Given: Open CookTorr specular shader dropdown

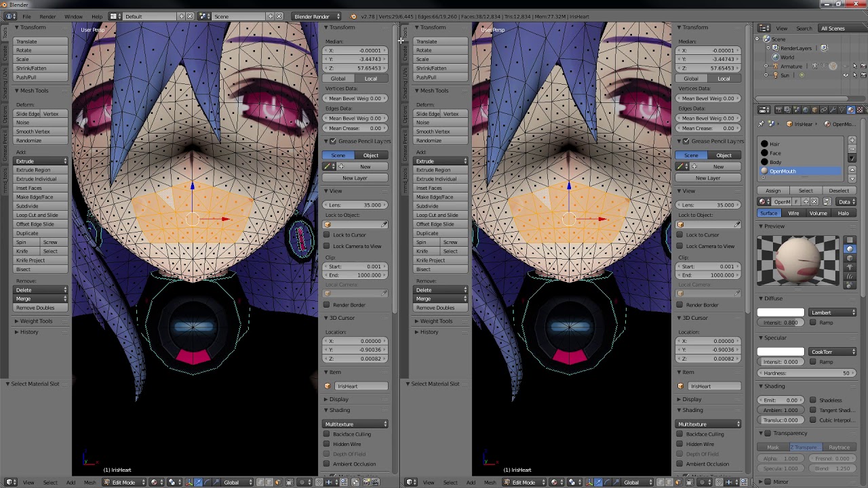Looking at the screenshot, I should pos(833,352).
